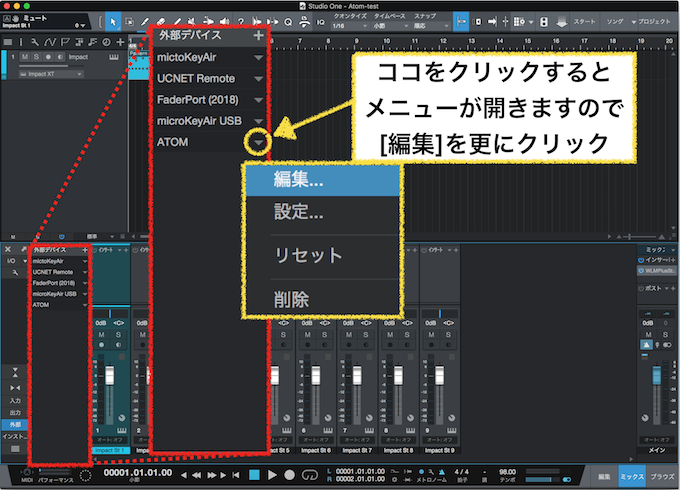Image resolution: width=680 pixels, height=490 pixels.
Task: Click Return to Zero transport button
Action: 236,475
